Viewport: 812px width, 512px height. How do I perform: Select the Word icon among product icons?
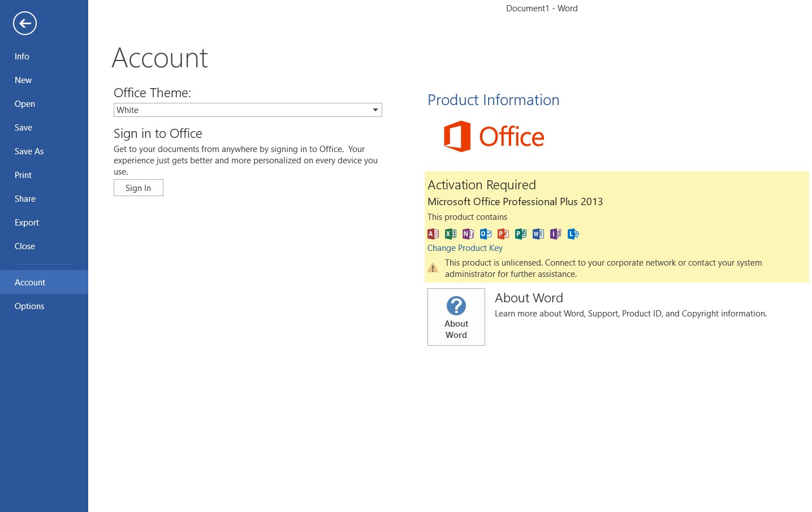coord(538,233)
